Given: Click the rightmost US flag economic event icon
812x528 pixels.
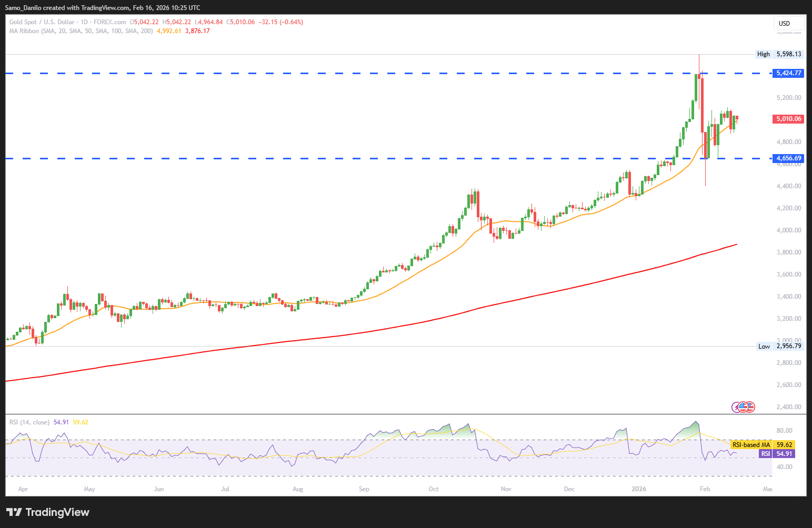Looking at the screenshot, I should pyautogui.click(x=750, y=407).
